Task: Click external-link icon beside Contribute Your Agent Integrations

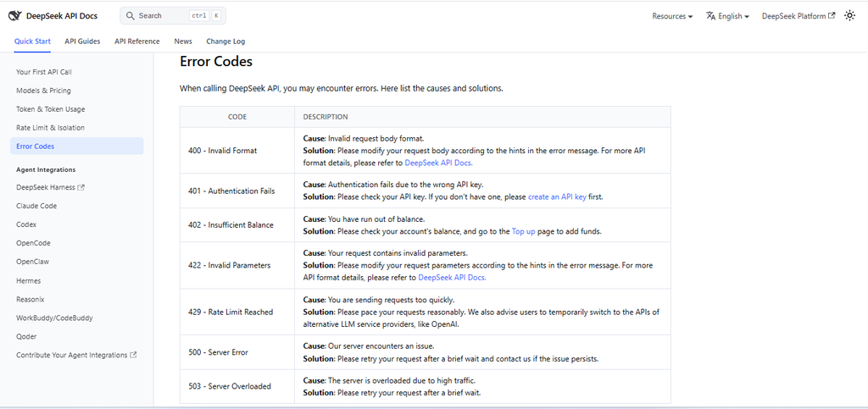Action: click(133, 355)
